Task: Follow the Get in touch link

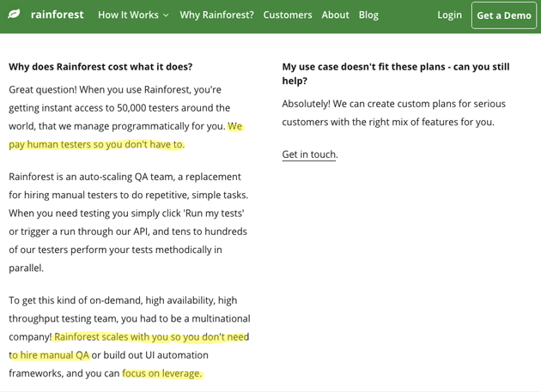Action: pyautogui.click(x=309, y=154)
